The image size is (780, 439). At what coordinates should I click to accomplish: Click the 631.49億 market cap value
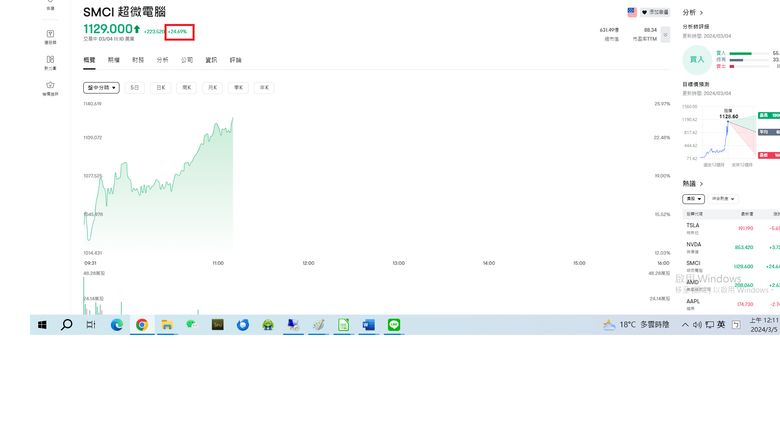pos(609,30)
